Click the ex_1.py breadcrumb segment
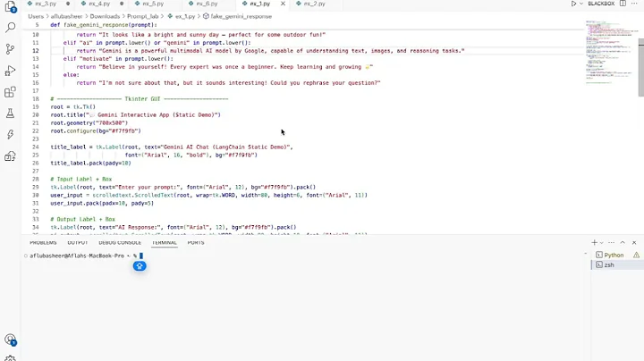This screenshot has width=644, height=361. point(185,16)
